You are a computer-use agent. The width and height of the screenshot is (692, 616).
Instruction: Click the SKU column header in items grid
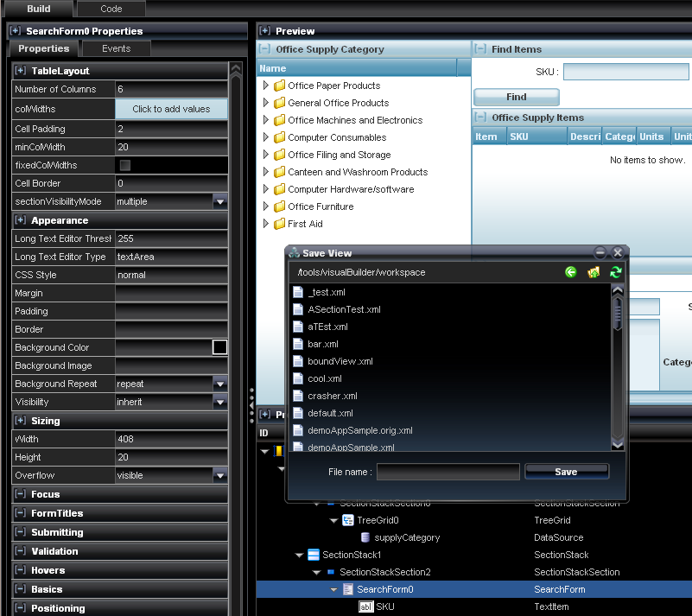coord(536,137)
